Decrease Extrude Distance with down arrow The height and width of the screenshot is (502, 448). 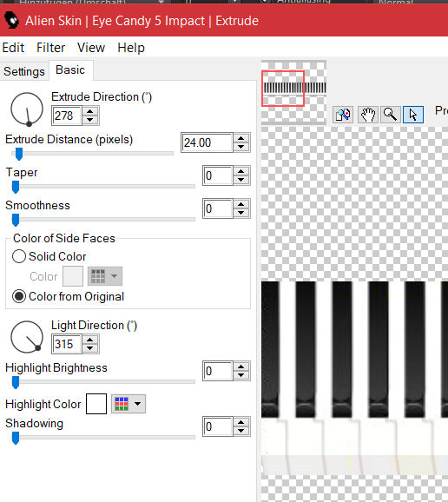point(241,147)
